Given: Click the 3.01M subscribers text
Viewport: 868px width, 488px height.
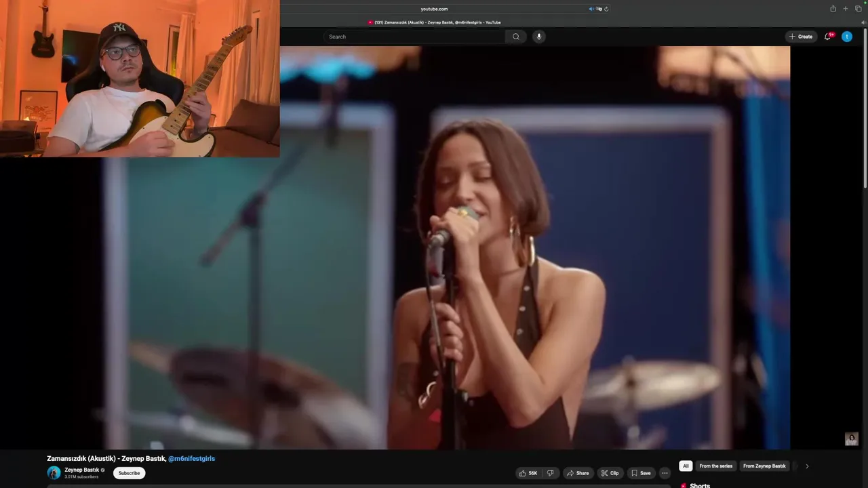Looking at the screenshot, I should coord(81,477).
